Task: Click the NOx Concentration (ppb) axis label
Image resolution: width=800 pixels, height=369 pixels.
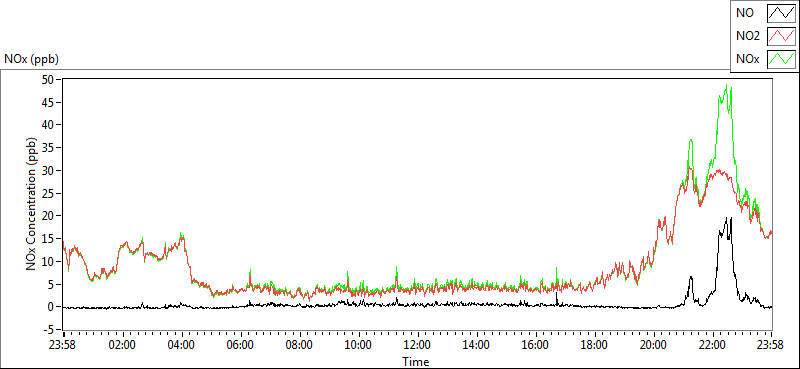Action: [x=32, y=203]
